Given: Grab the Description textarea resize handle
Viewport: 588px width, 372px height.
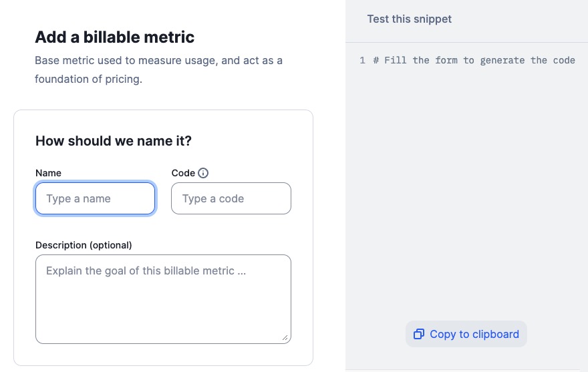Looking at the screenshot, I should click(287, 339).
